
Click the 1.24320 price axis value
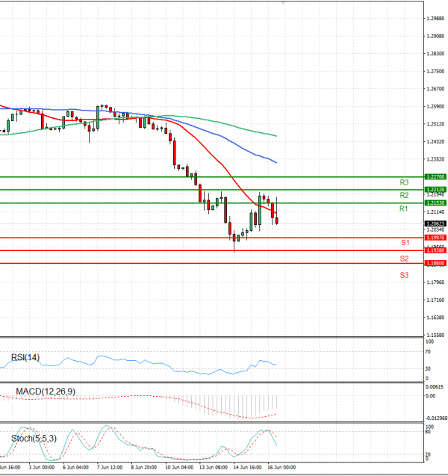coord(435,142)
